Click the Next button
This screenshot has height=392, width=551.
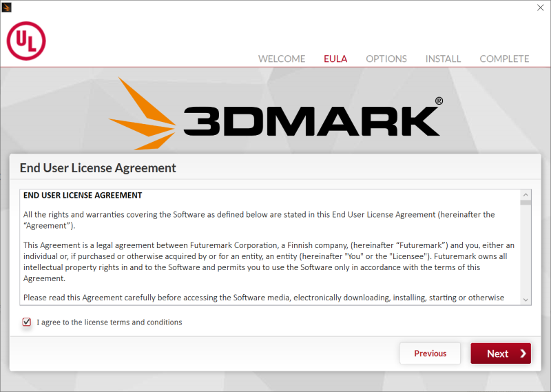(501, 353)
